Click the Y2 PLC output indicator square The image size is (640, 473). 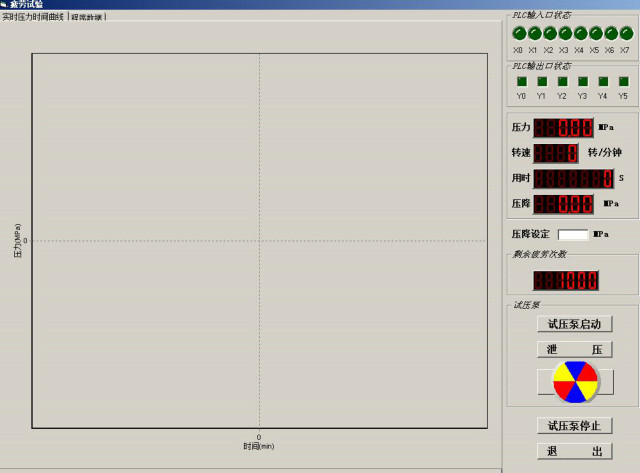(x=562, y=82)
